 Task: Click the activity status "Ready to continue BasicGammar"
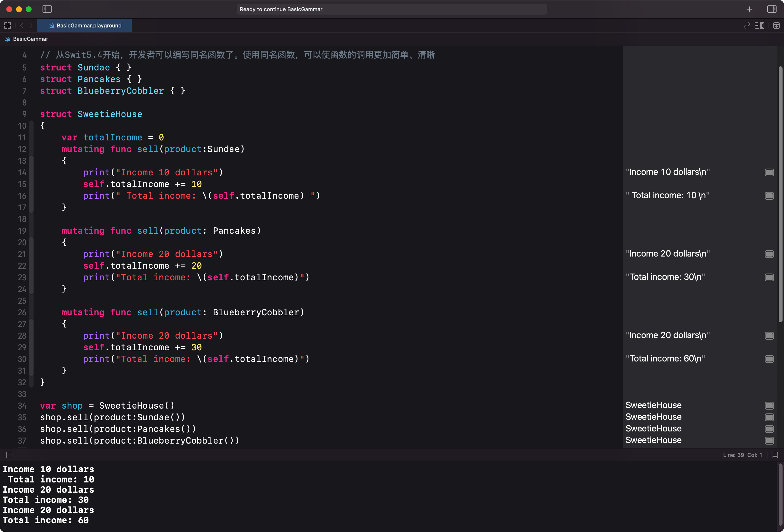tap(392, 9)
